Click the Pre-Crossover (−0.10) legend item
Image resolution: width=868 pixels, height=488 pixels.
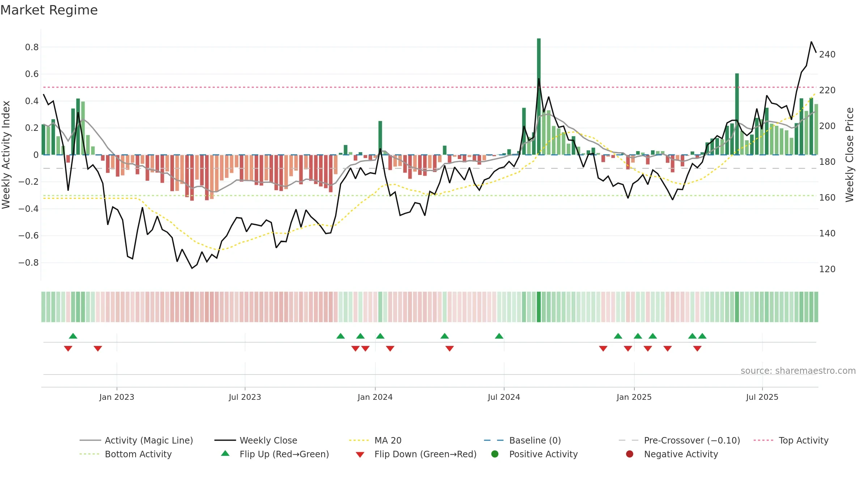coord(679,440)
